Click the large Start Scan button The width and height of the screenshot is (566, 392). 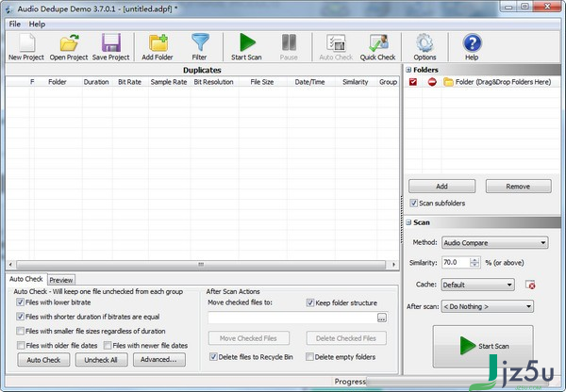point(483,347)
